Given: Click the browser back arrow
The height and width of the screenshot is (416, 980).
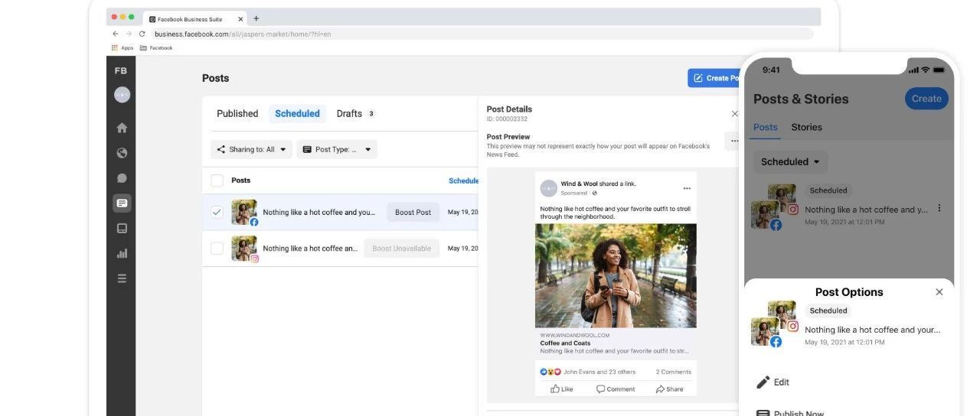Looking at the screenshot, I should pos(116,34).
